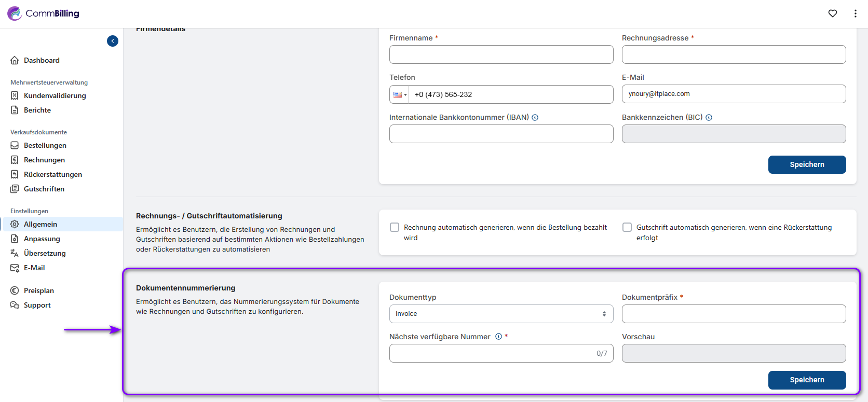Click info icon beside Nächste verfügbare Nummer

498,337
